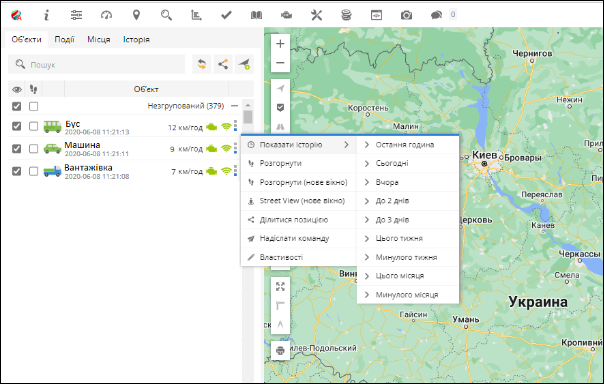Choose Цього тижня history range
Screen dimensions: 605x384
pyautogui.click(x=408, y=239)
